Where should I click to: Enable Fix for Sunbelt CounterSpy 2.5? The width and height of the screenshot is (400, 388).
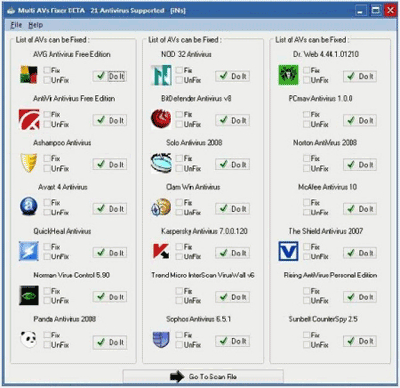[x=307, y=335]
